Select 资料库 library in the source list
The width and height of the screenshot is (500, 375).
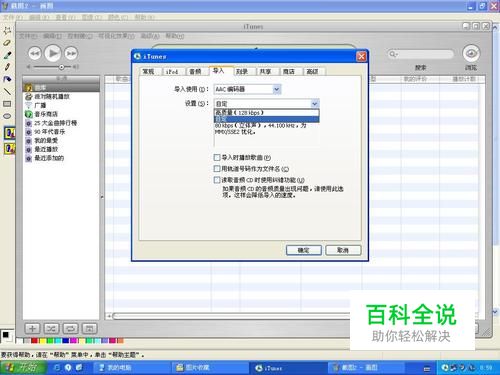(61, 88)
